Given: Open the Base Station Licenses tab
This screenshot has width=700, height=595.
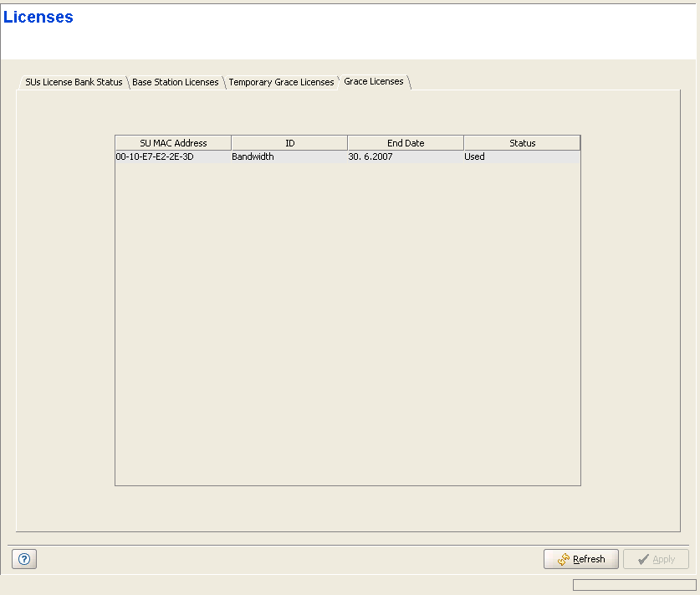Looking at the screenshot, I should tap(175, 82).
